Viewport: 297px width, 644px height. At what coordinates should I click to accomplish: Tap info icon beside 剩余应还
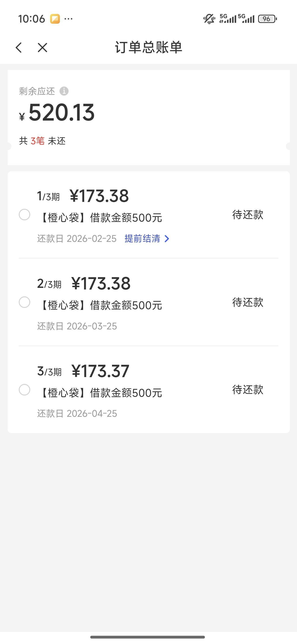[64, 91]
